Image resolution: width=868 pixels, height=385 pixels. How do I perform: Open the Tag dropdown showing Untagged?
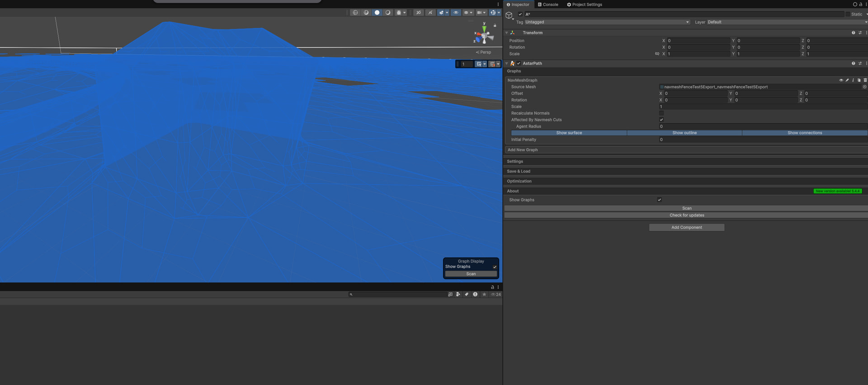(x=607, y=22)
